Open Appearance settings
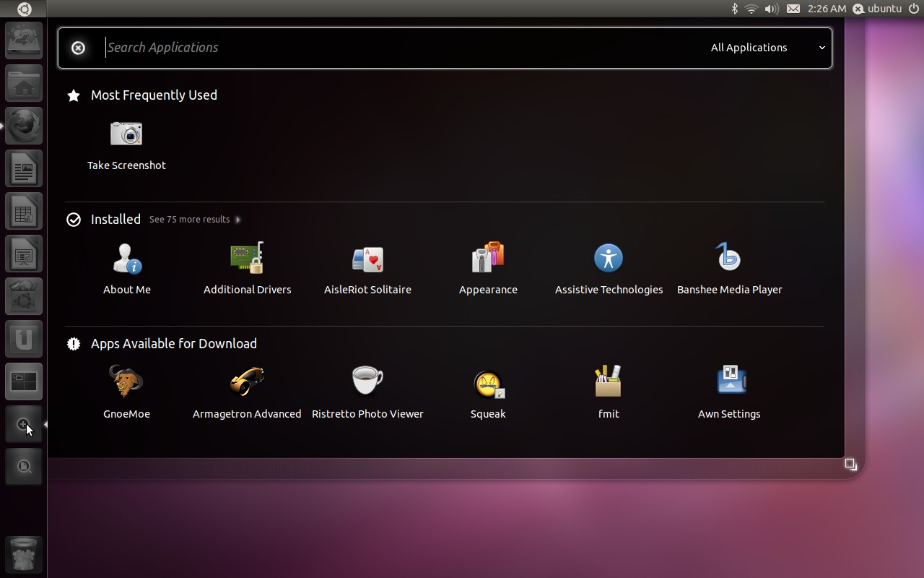This screenshot has height=578, width=924. click(488, 269)
